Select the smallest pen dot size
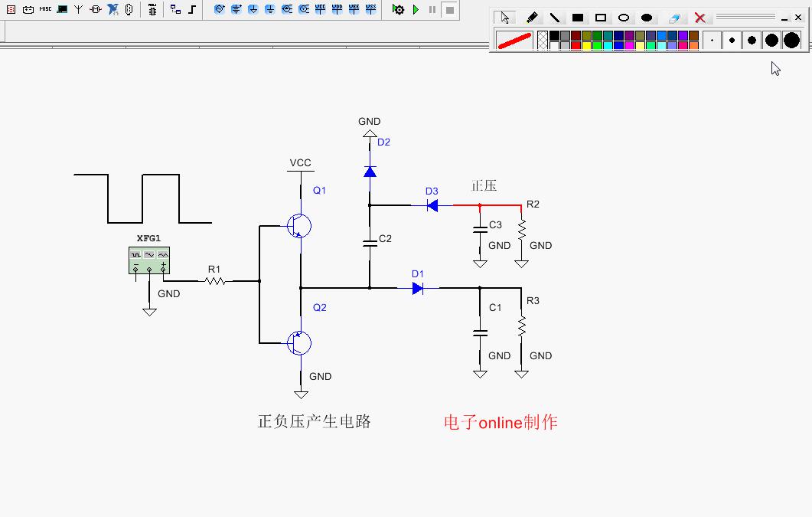The height and width of the screenshot is (517, 812). tap(712, 41)
